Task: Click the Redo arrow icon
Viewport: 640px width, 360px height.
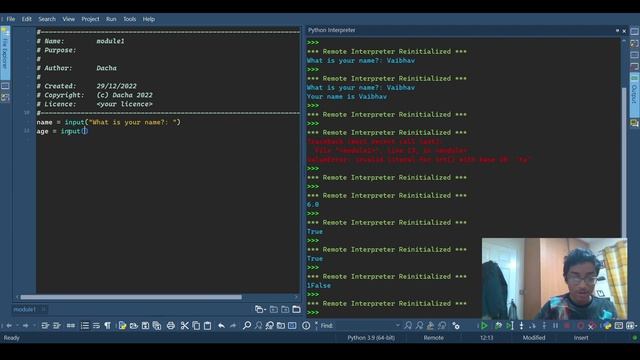Action: tap(233, 326)
